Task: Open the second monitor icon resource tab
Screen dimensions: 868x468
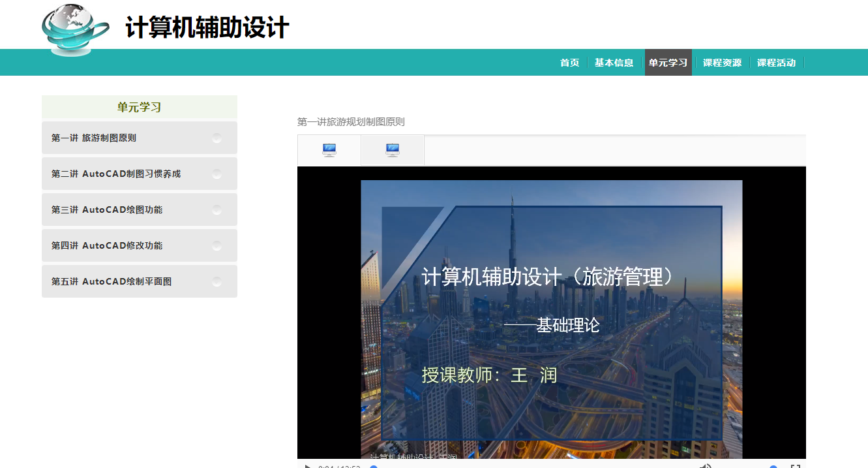Action: [x=393, y=150]
